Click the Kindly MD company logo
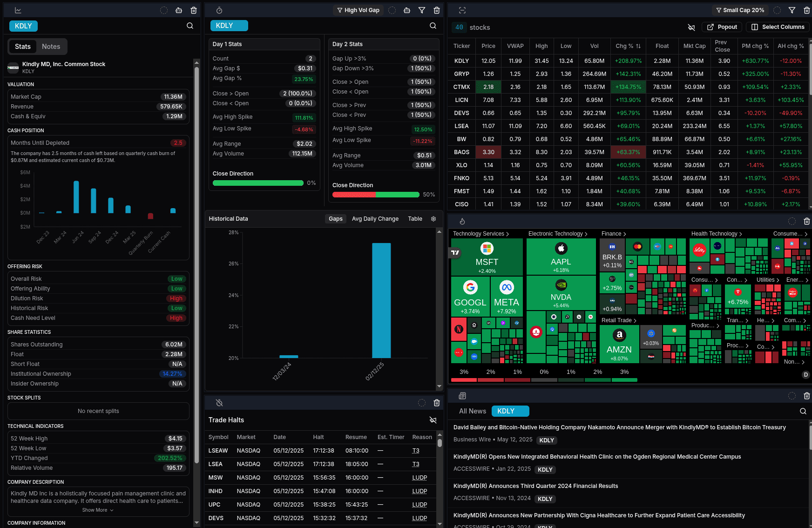This screenshot has width=812, height=528. point(13,68)
